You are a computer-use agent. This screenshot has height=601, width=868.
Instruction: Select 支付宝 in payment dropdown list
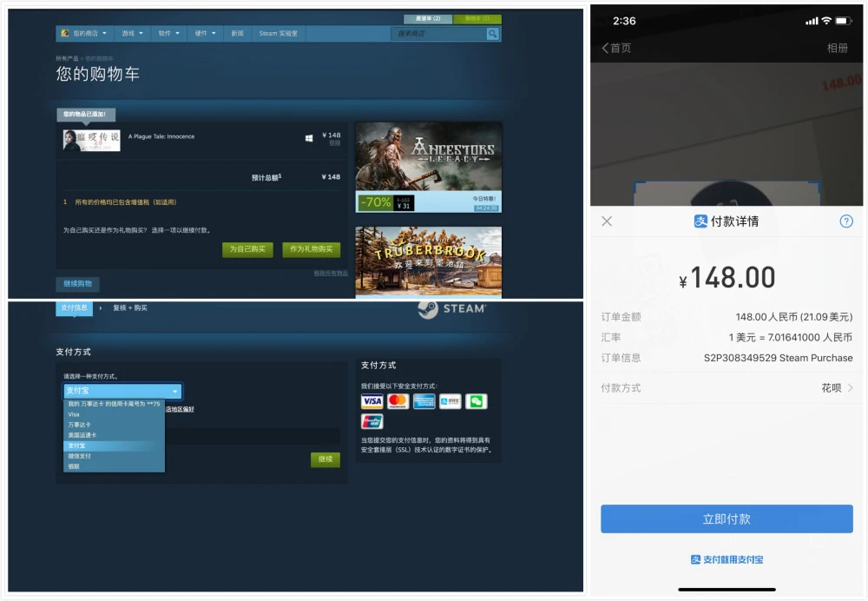pos(114,446)
